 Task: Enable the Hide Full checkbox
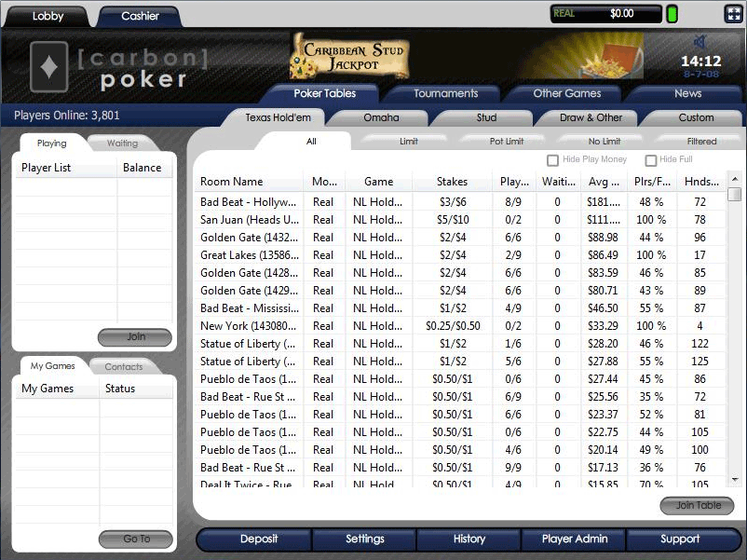tap(650, 160)
